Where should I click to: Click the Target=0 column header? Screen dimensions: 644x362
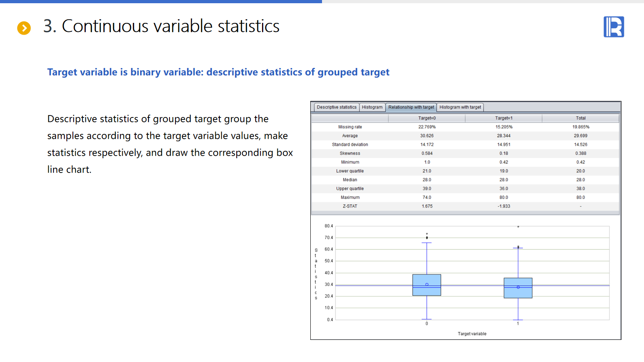pyautogui.click(x=427, y=118)
